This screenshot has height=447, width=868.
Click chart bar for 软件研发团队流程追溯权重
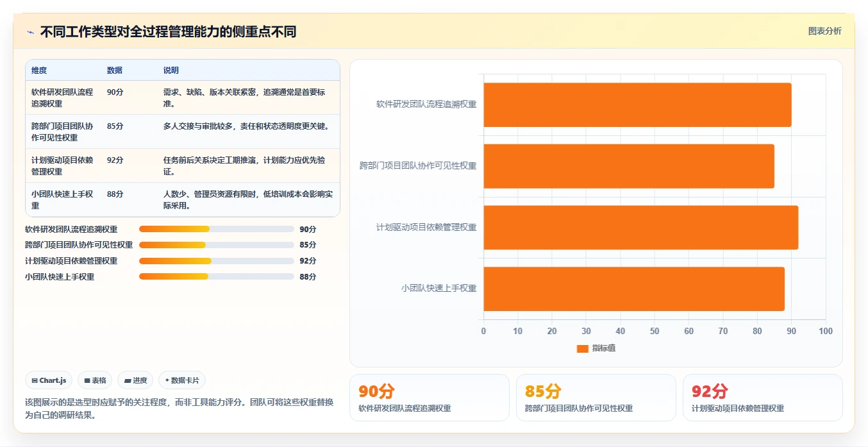pyautogui.click(x=637, y=105)
